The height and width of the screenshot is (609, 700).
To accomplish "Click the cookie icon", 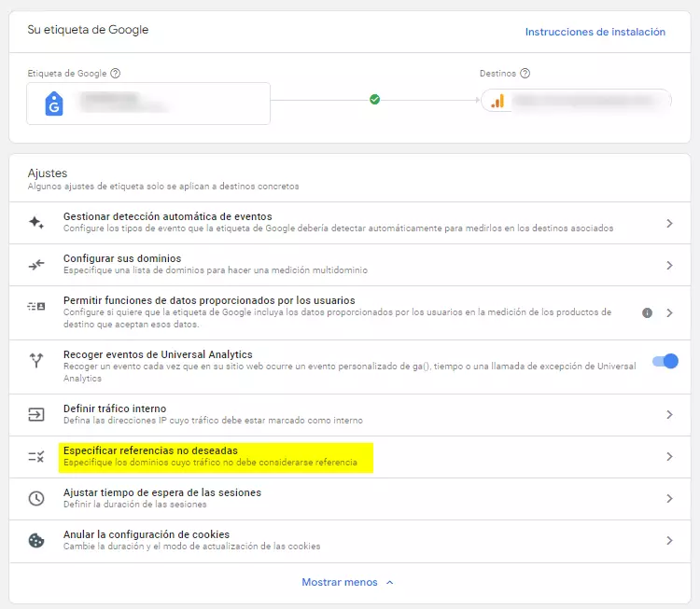I will pyautogui.click(x=36, y=540).
